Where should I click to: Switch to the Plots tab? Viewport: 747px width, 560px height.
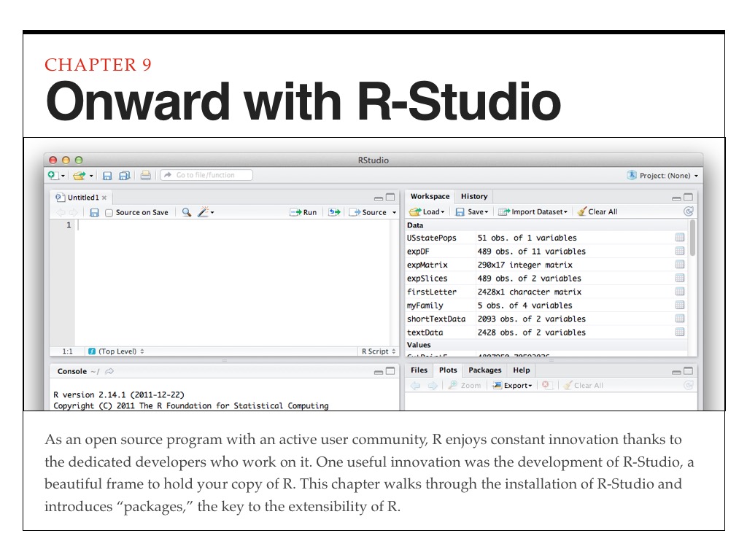point(448,370)
